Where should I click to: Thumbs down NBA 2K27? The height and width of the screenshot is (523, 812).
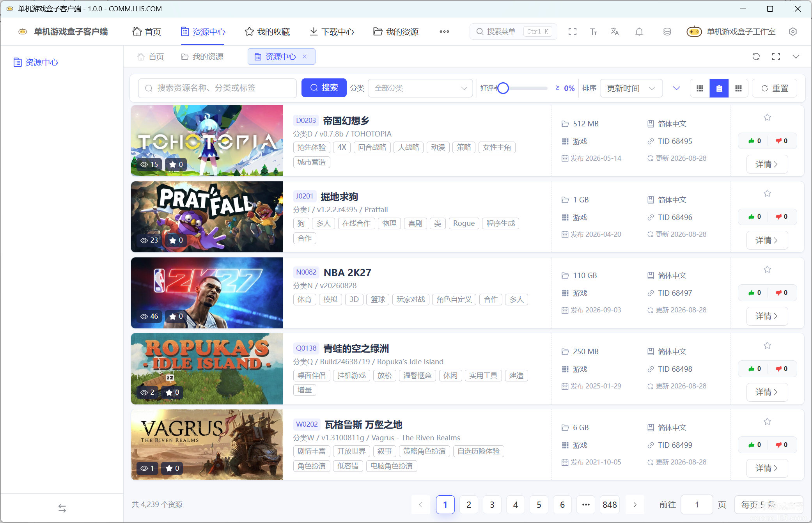coord(781,293)
